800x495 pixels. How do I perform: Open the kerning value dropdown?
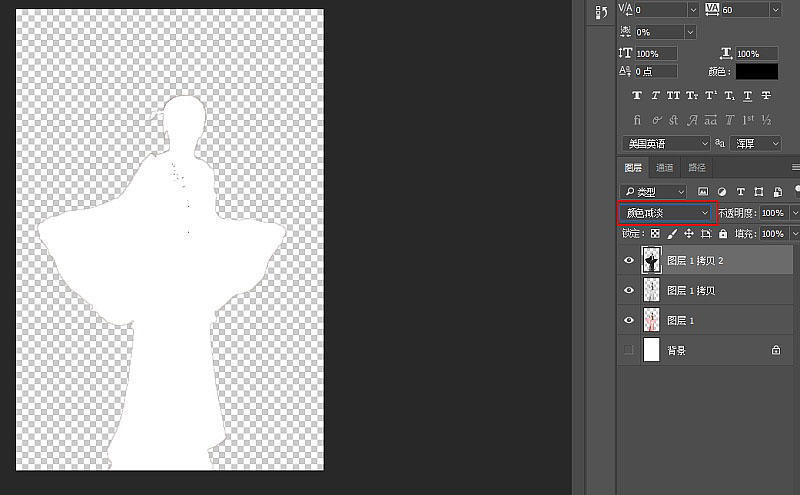coord(693,10)
